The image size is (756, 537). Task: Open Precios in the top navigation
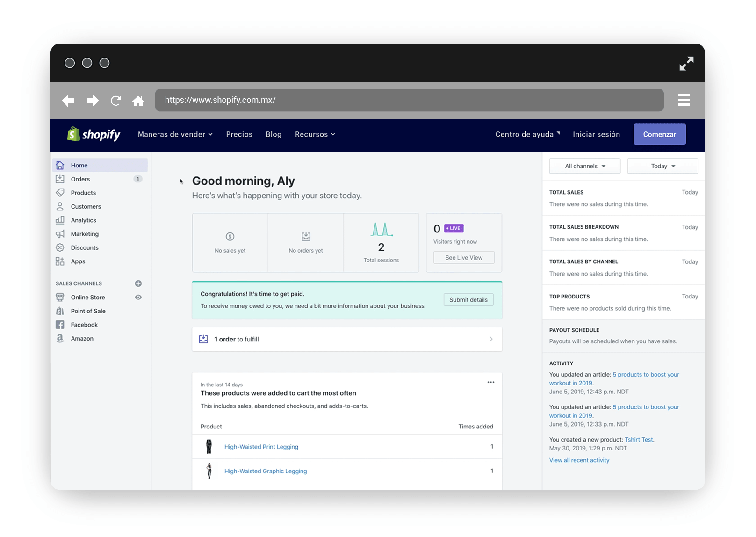(239, 134)
